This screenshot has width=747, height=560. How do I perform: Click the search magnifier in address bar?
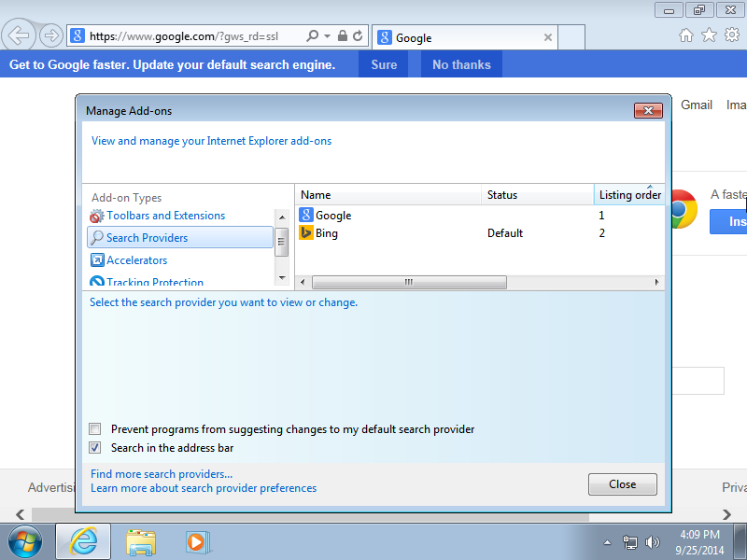(x=312, y=35)
